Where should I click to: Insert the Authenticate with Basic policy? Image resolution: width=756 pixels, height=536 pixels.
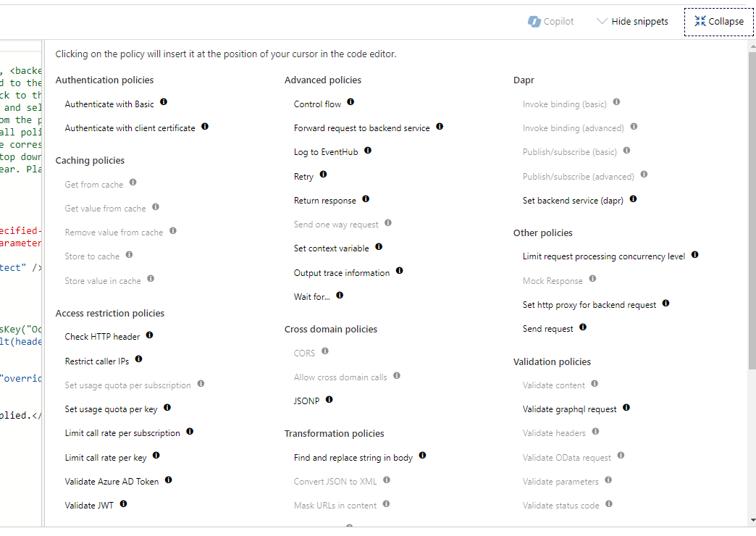tap(109, 104)
